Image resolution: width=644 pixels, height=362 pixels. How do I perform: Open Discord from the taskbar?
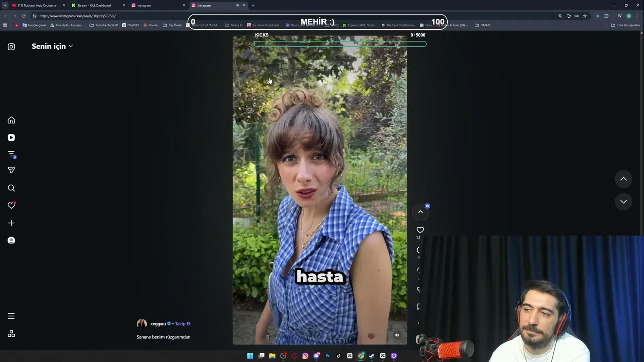click(316, 356)
